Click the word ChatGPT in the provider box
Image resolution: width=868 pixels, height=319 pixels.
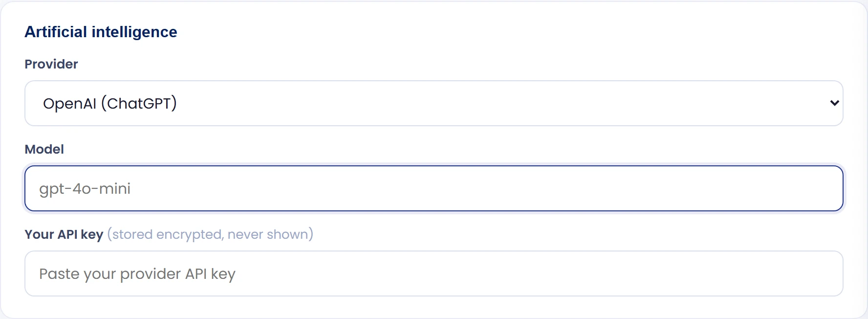(139, 103)
